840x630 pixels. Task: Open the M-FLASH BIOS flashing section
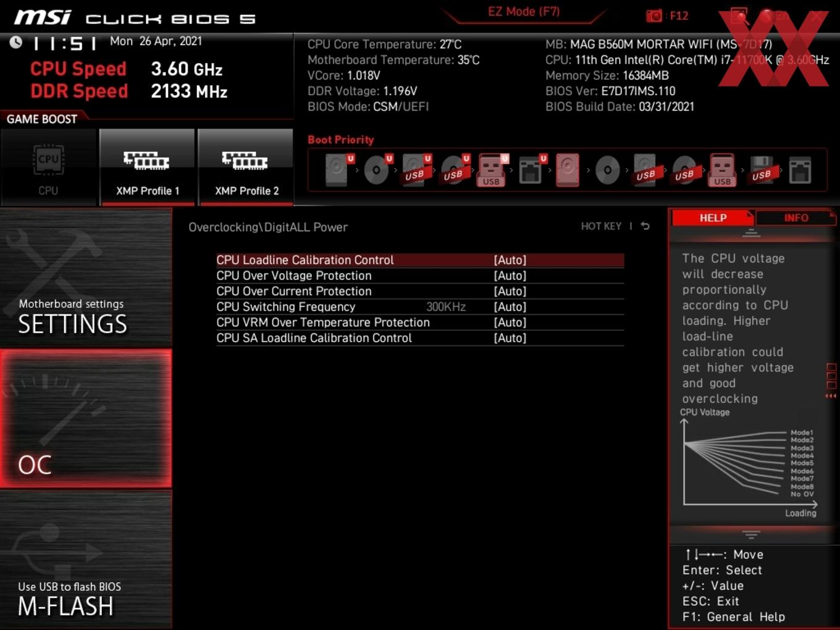(x=86, y=560)
